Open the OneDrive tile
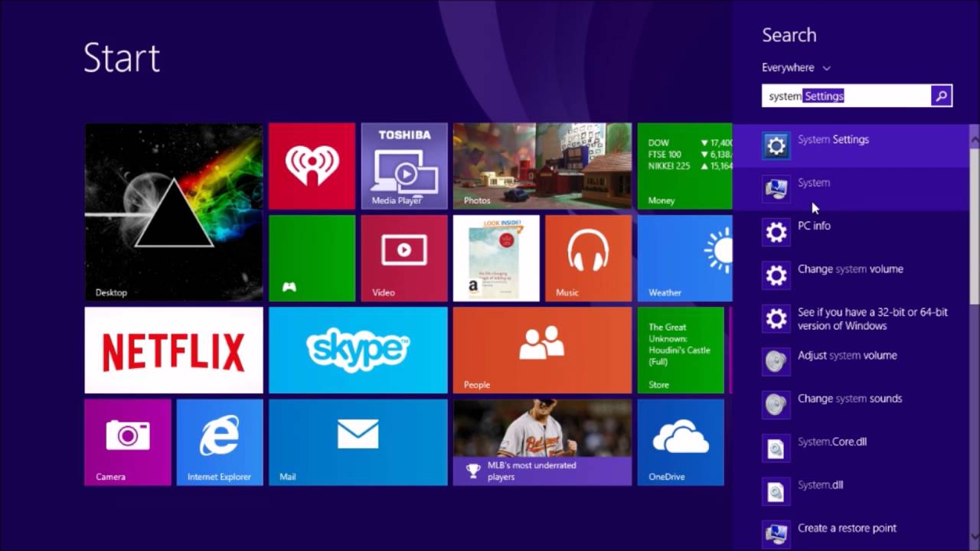The image size is (980, 551). (681, 442)
